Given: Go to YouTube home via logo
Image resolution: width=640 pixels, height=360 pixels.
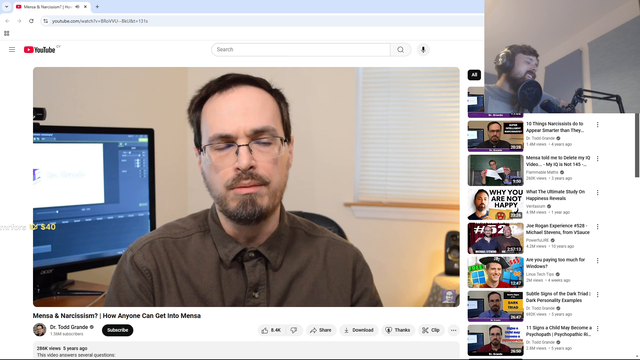Looking at the screenshot, I should point(40,50).
